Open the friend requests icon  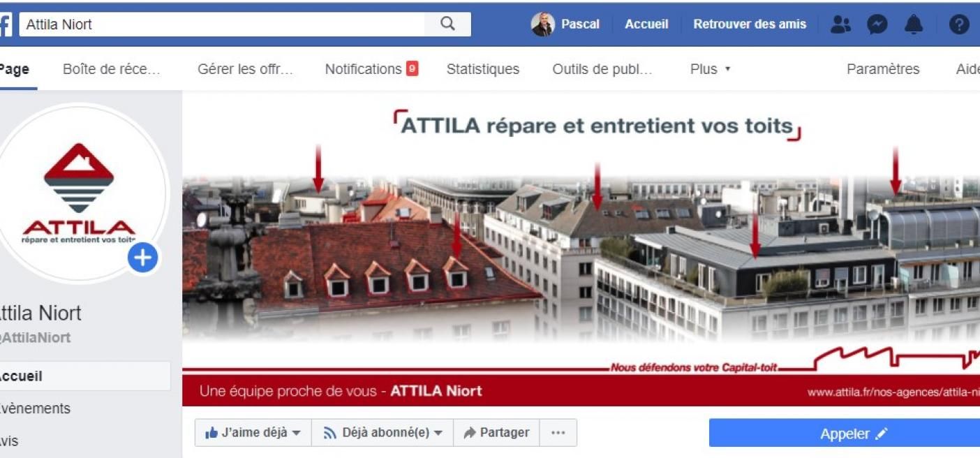pos(841,24)
